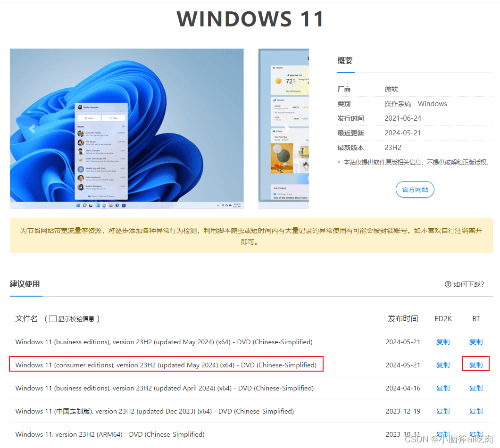Copy BT link for consumer editions May 2024
This screenshot has height=448, width=500.
pos(476,365)
